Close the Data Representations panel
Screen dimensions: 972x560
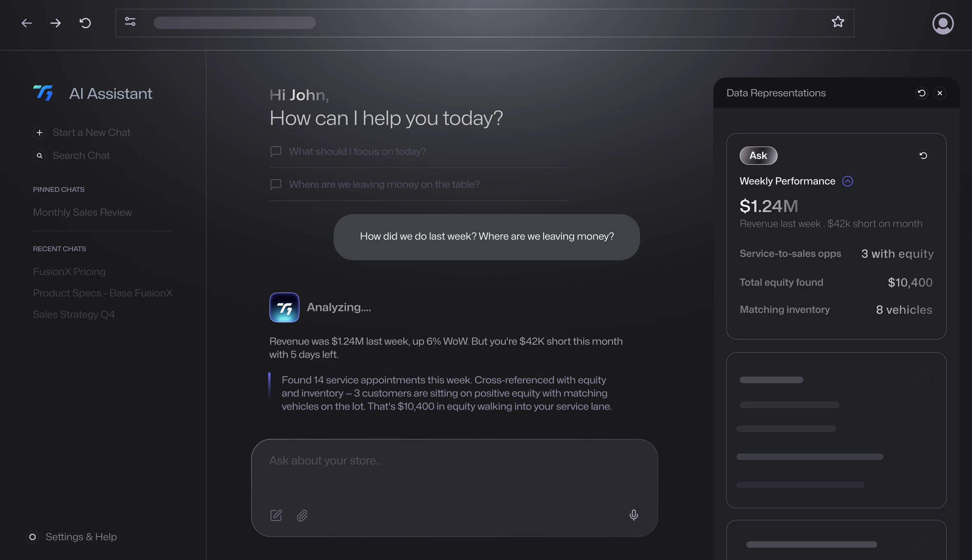coord(940,93)
